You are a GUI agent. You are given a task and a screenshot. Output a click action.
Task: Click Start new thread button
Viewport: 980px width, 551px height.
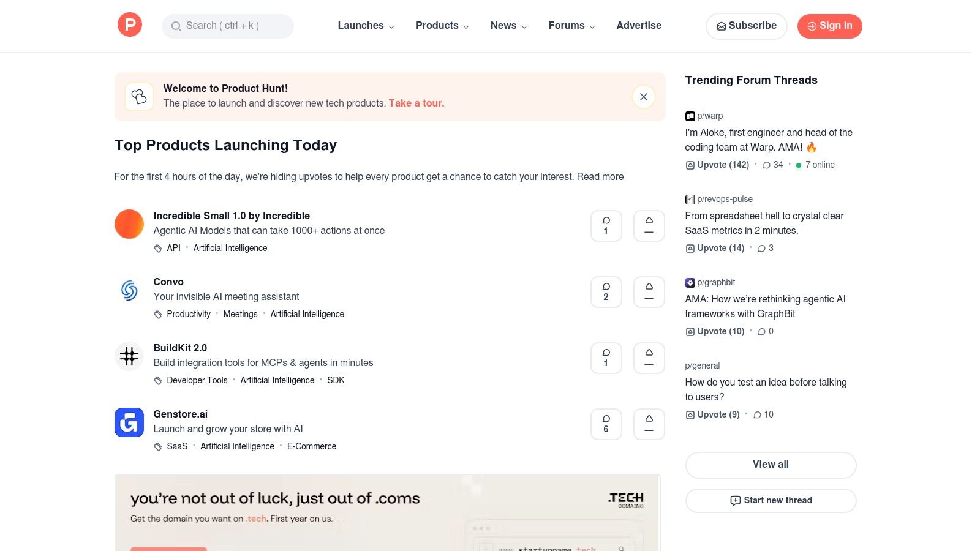click(x=771, y=500)
